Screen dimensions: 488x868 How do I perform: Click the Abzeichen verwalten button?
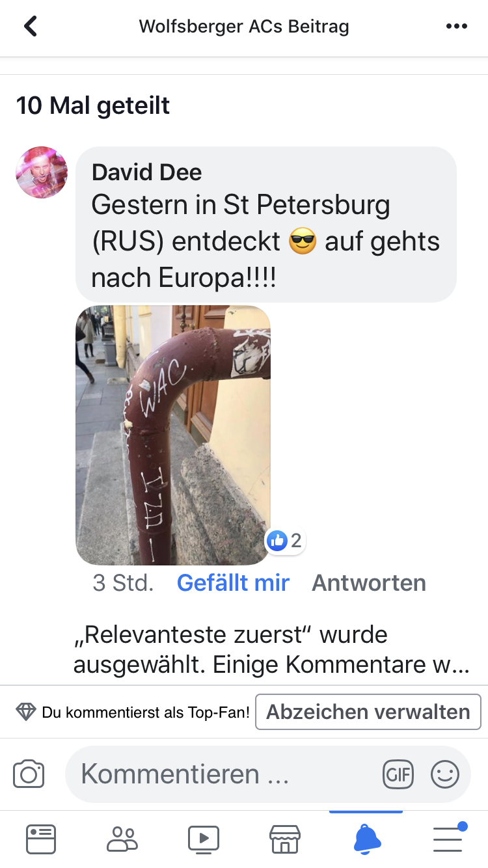pyautogui.click(x=368, y=712)
